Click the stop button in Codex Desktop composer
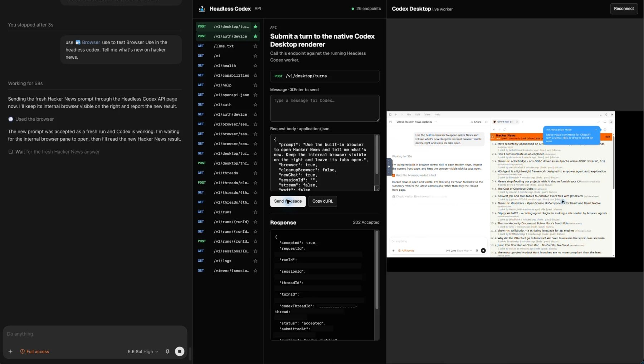The width and height of the screenshot is (644, 364). click(483, 251)
